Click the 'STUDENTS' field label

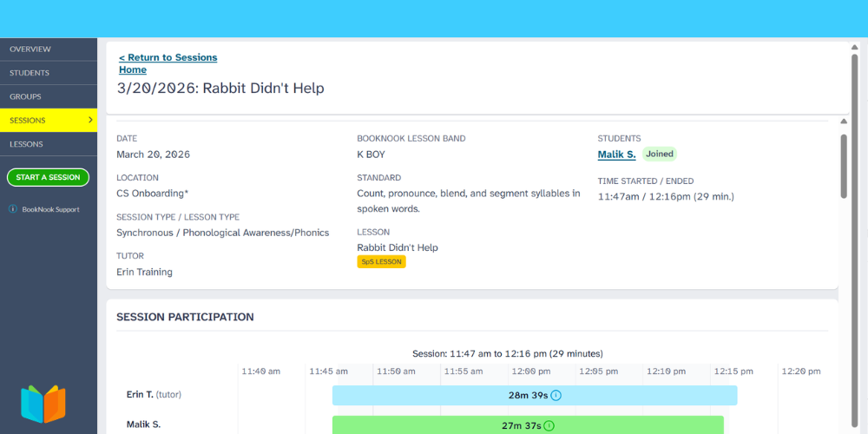pos(620,138)
